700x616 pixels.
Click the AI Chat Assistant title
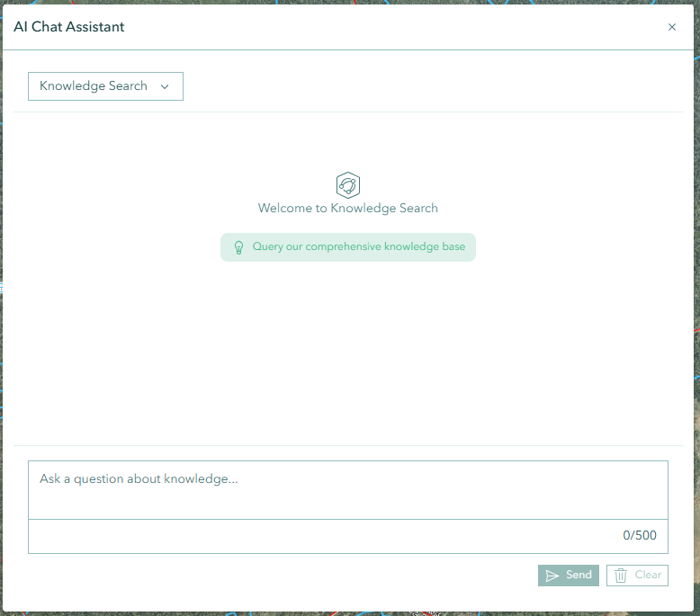68,27
